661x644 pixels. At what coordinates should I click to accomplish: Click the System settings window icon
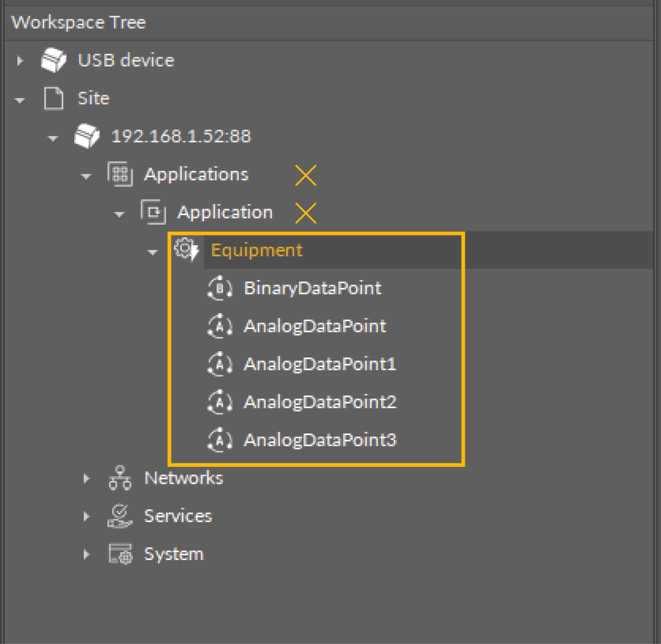[120, 554]
